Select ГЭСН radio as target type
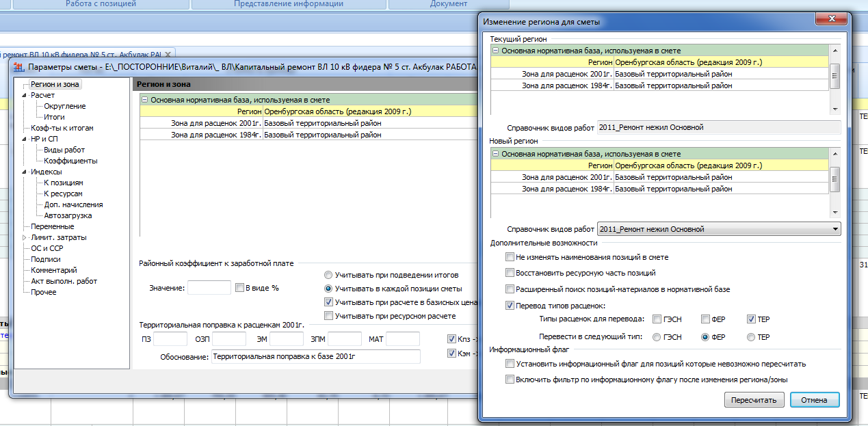This screenshot has height=426, width=868. pos(657,337)
